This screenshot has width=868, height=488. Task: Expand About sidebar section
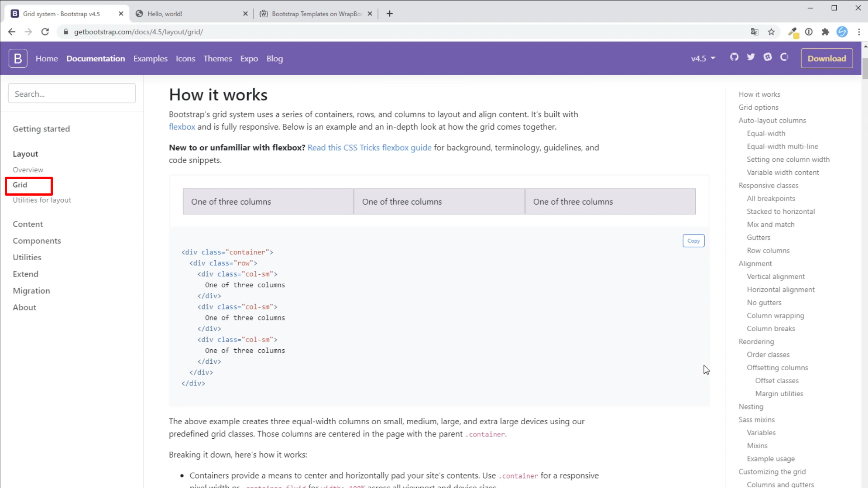point(24,307)
